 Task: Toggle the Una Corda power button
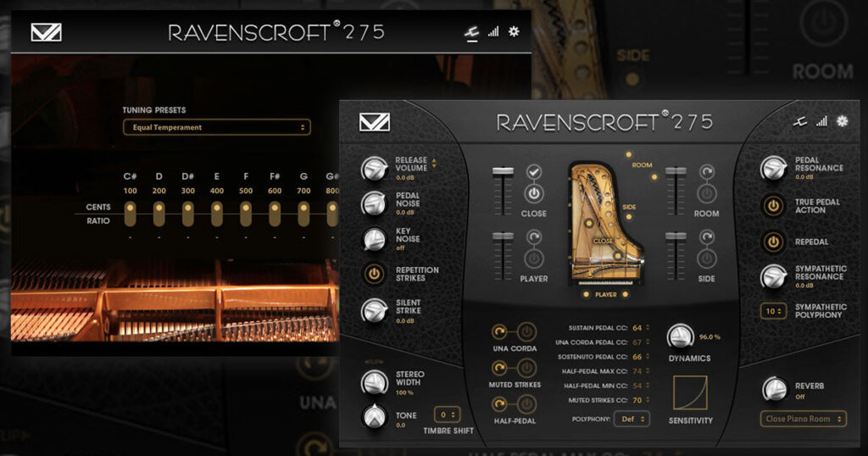[526, 332]
